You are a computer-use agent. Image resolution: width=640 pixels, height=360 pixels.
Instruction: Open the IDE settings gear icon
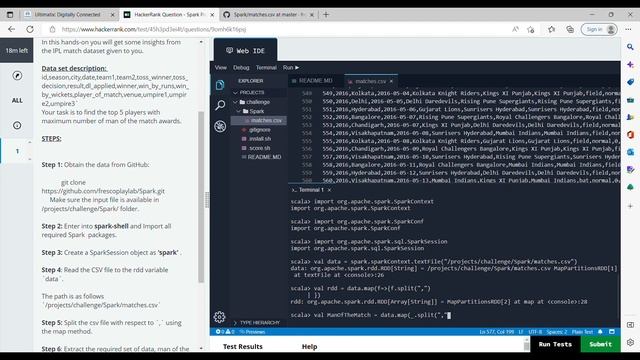(220, 317)
